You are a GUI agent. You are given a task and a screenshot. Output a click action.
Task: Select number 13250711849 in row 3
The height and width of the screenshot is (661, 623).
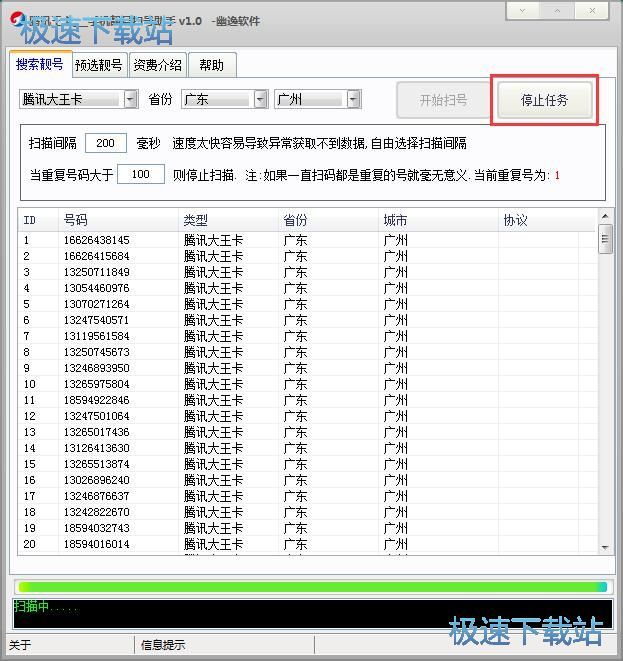[x=97, y=272]
